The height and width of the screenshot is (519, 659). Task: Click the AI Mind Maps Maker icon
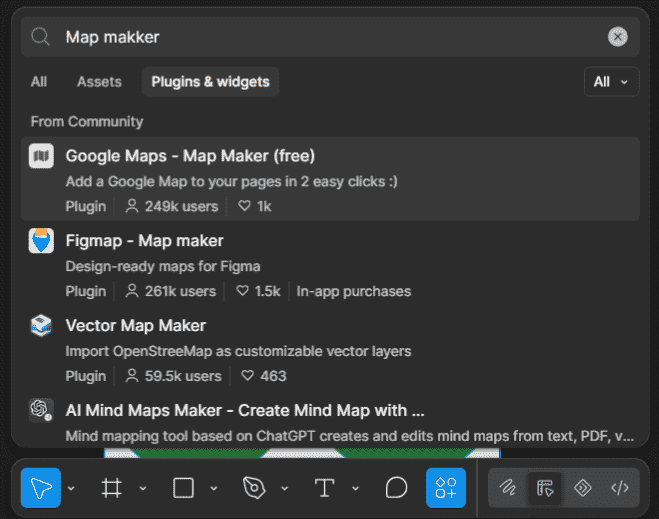coord(41,410)
